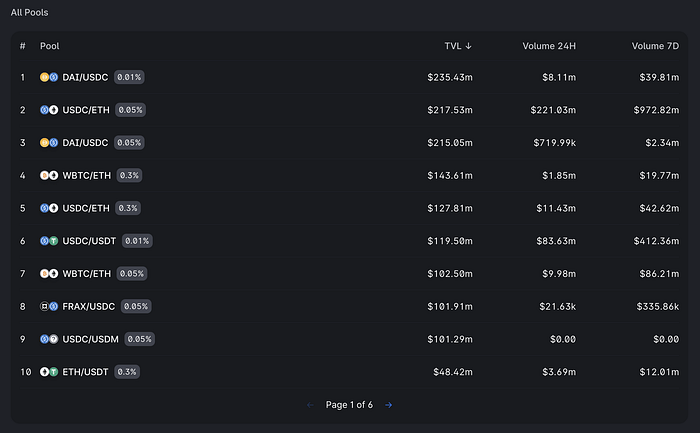Click the WBTC/ETH 0.3% pool token icons
Screen dimensions: 700x433
pyautogui.click(x=49, y=175)
